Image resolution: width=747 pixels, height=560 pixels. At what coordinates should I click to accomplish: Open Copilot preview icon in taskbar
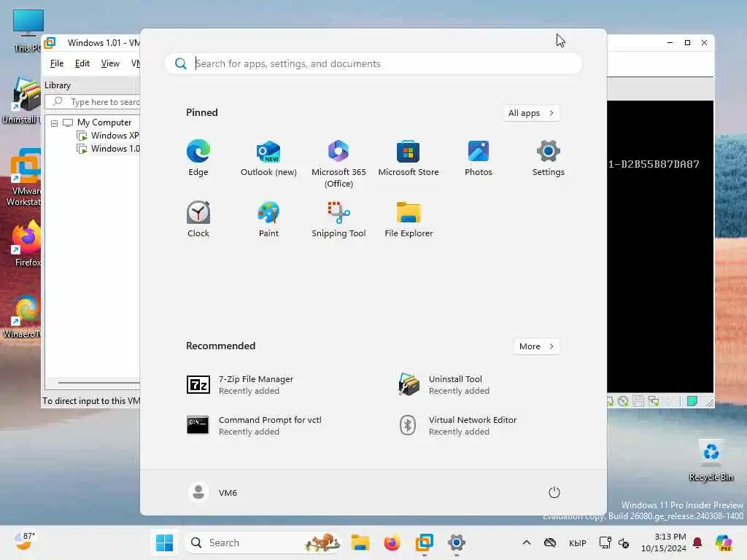[x=724, y=542]
